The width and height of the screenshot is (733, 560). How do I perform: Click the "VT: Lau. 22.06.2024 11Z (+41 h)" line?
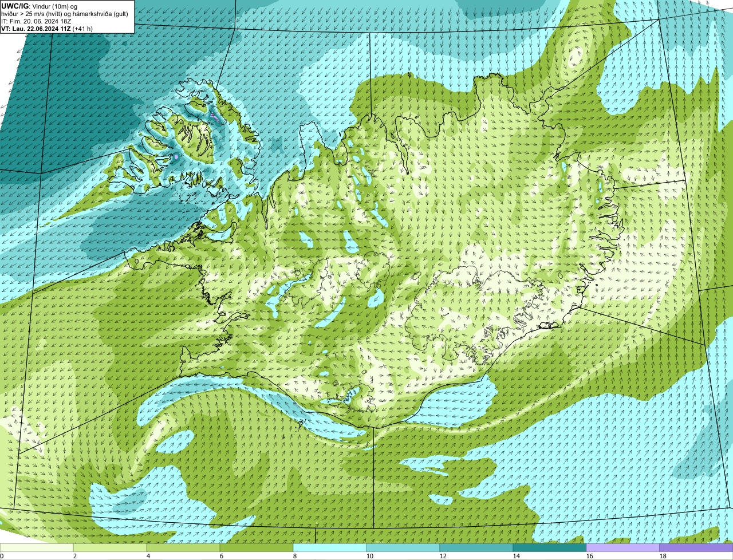47,28
